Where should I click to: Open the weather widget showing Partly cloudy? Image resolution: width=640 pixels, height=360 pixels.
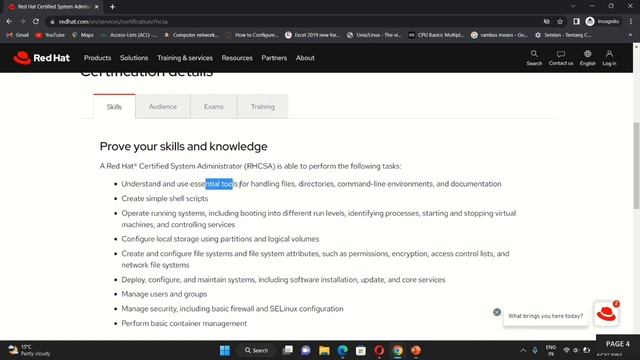coord(29,350)
